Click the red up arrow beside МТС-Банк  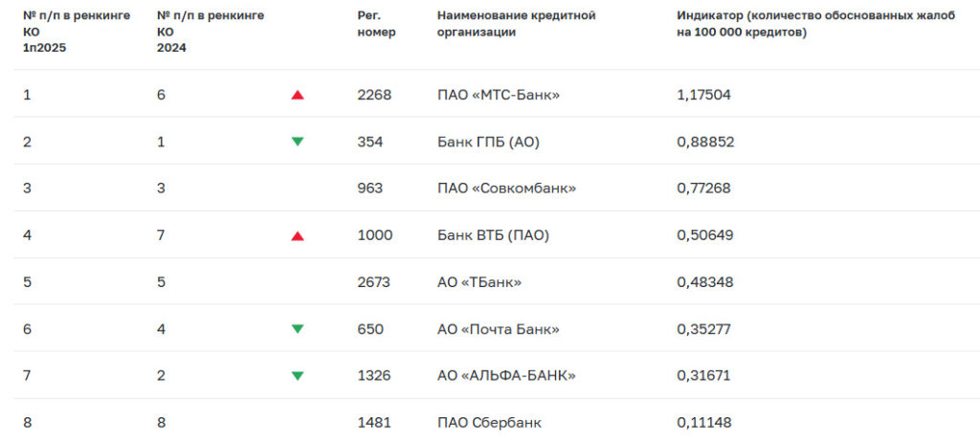pos(298,95)
